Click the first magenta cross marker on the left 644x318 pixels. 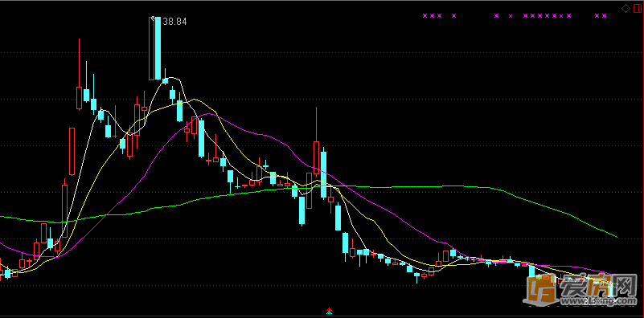[425, 15]
